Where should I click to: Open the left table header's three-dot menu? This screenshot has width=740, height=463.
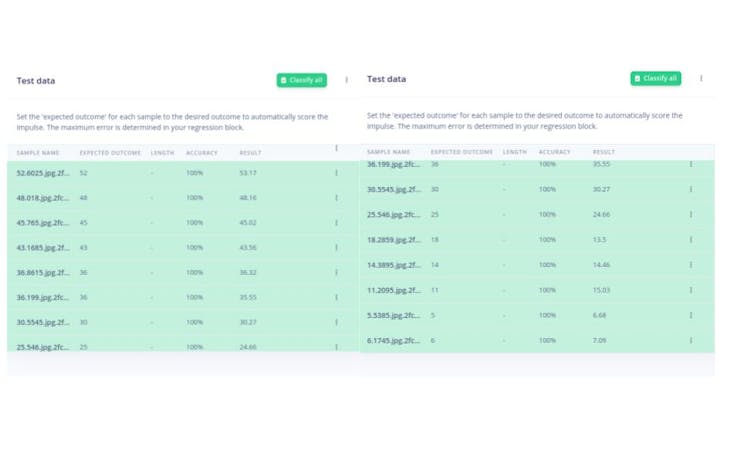[x=336, y=148]
